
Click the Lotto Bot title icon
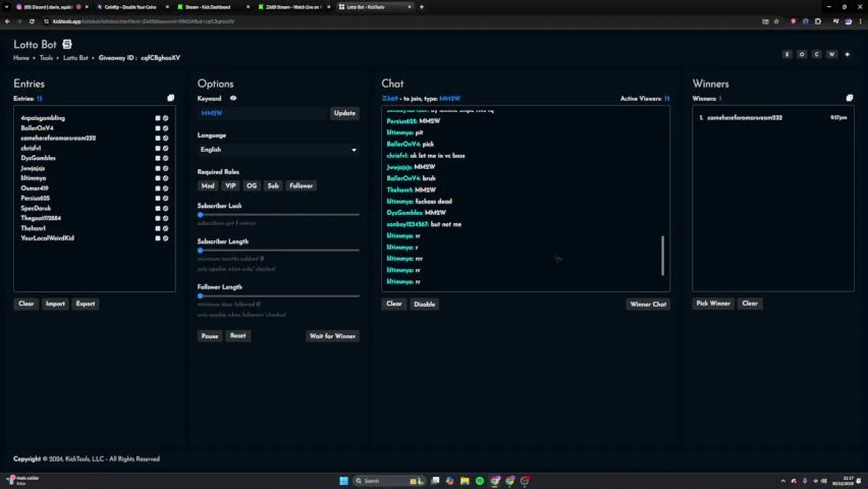point(67,44)
